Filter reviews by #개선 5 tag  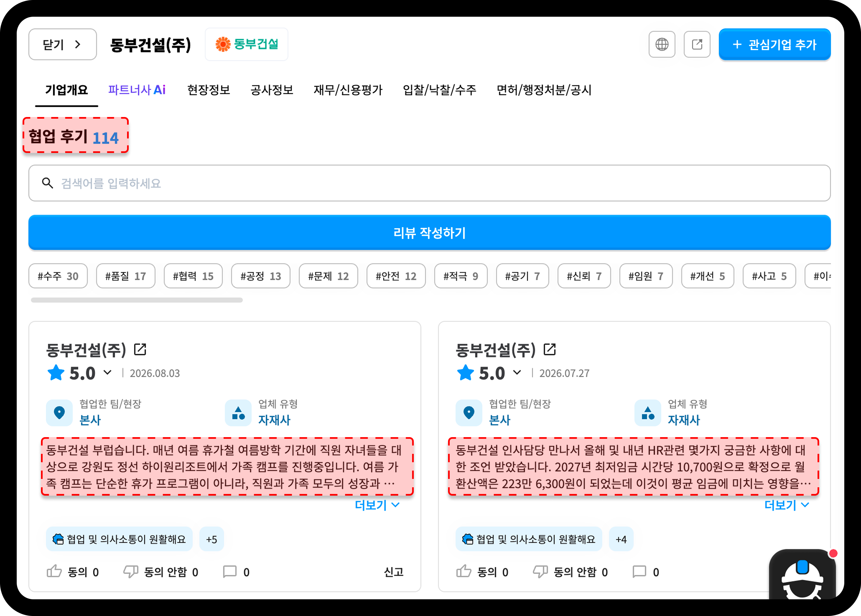[708, 276]
